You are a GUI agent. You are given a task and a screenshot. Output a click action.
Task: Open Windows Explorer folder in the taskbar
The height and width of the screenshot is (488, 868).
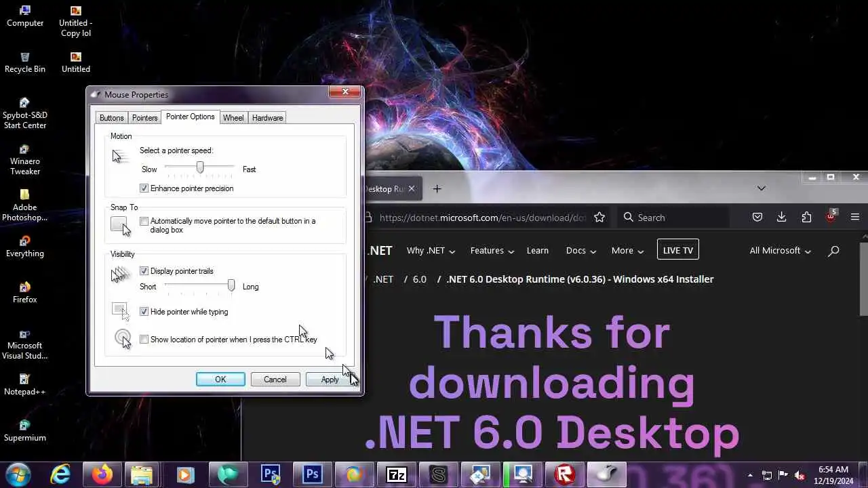[x=142, y=474]
